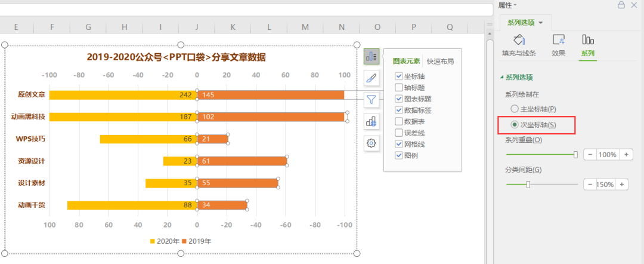Image resolution: width=644 pixels, height=264 pixels.
Task: Click the 系列重叠 100% value field
Action: pyautogui.click(x=608, y=155)
